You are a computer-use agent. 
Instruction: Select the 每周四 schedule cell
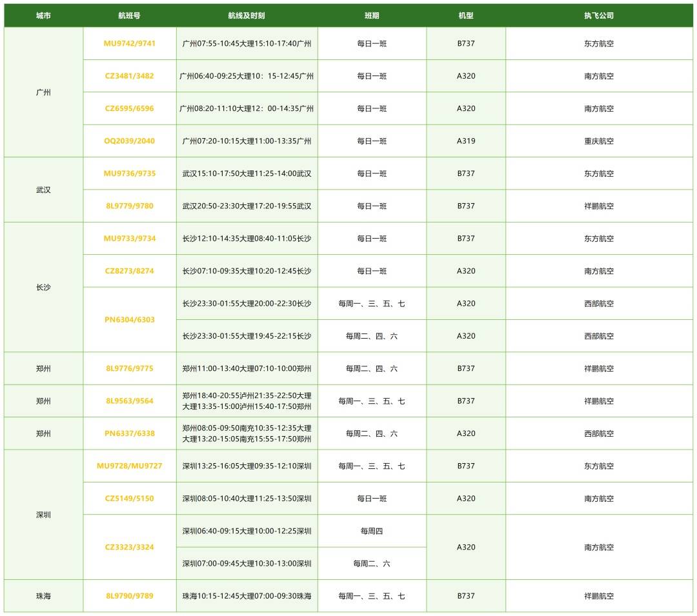pyautogui.click(x=372, y=532)
